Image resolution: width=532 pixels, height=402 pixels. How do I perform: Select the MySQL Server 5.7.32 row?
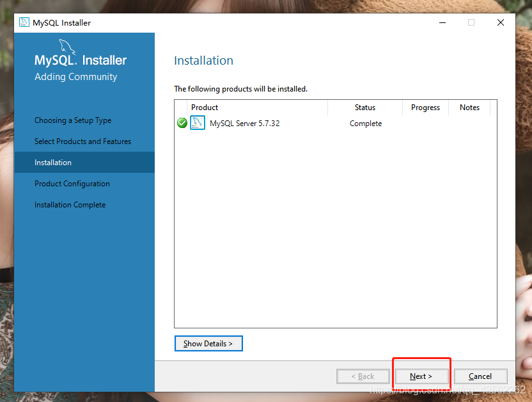point(256,123)
